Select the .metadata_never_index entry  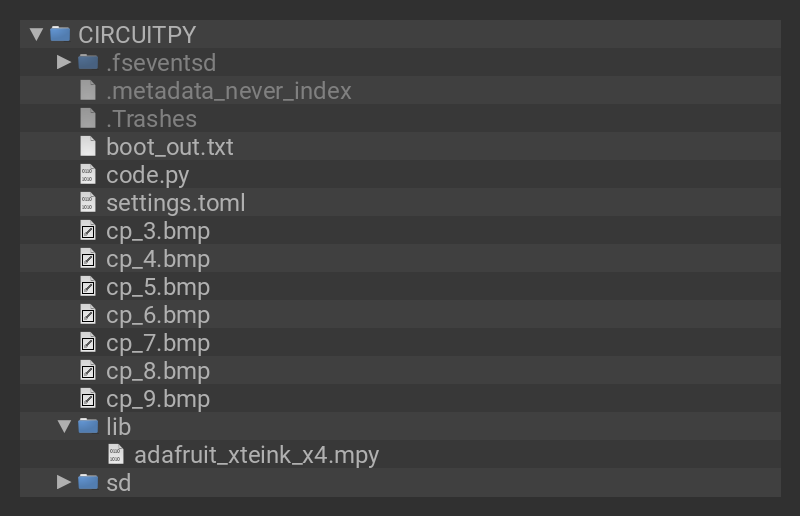pyautogui.click(x=228, y=91)
